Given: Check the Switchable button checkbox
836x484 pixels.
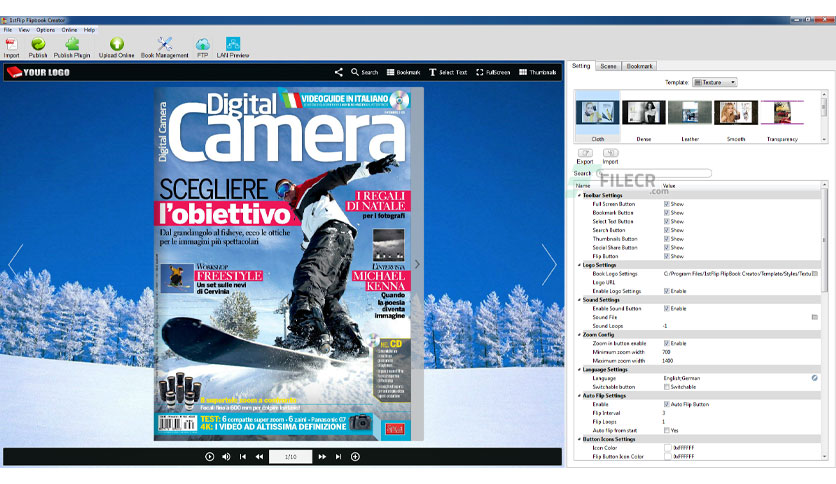Looking at the screenshot, I should pos(666,387).
